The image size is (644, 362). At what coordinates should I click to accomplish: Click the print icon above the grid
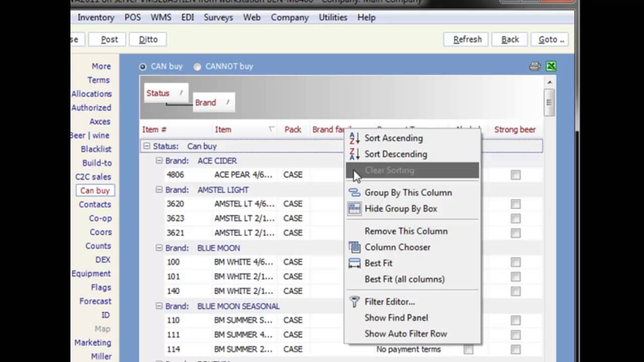click(535, 66)
